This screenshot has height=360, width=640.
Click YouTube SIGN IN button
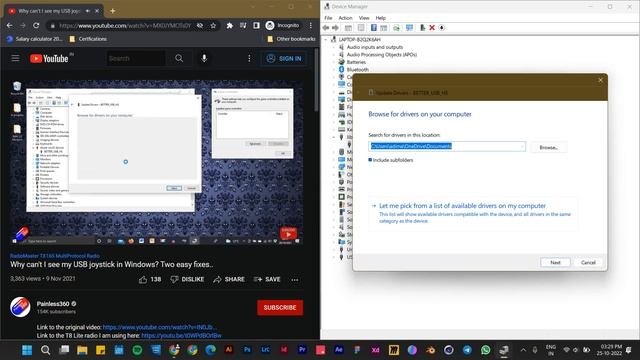284,58
